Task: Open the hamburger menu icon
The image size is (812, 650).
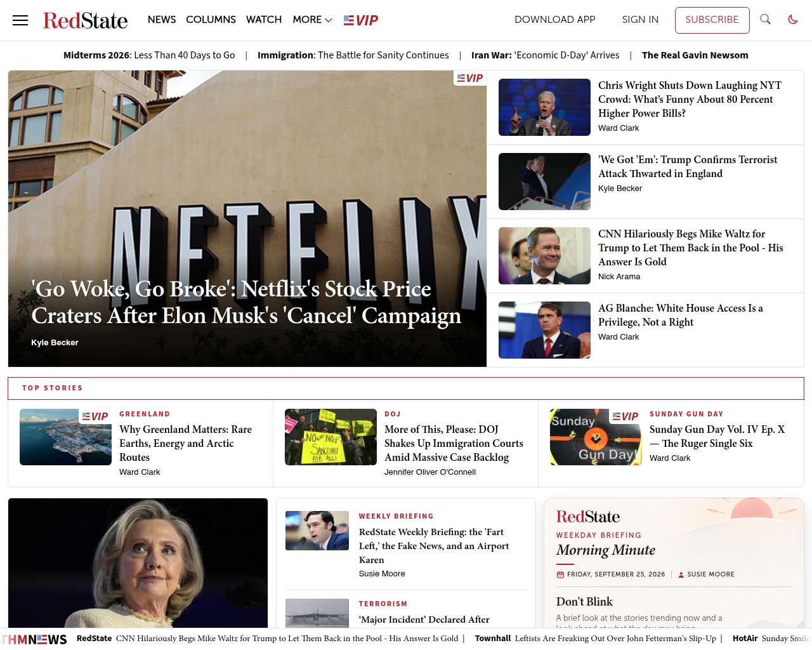Action: pos(20,20)
